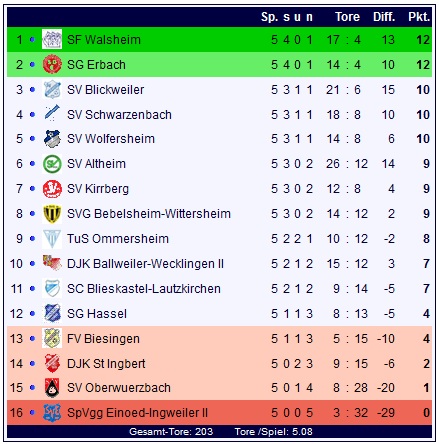Click the SV Kirrberg red crest
This screenshot has width=439, height=444.
(52, 189)
